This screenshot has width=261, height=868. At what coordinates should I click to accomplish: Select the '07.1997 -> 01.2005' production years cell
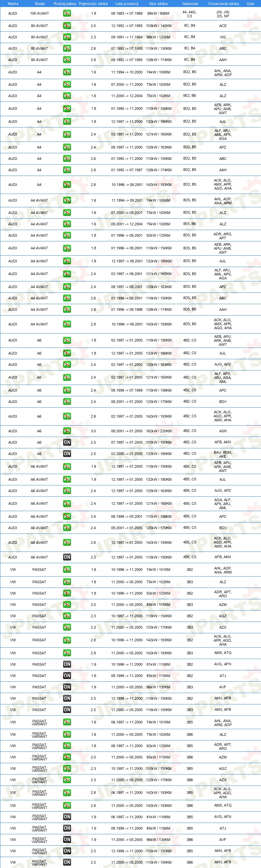pos(126,442)
